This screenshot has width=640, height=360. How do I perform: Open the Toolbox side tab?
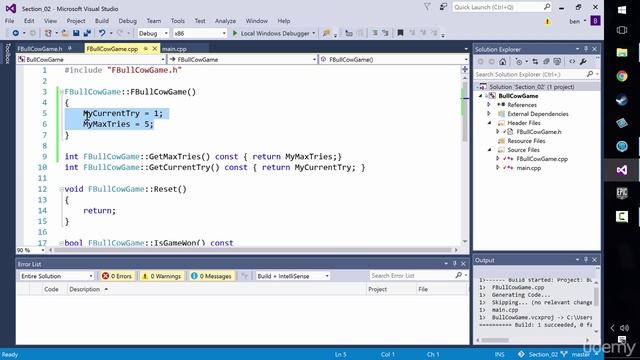pos(8,53)
